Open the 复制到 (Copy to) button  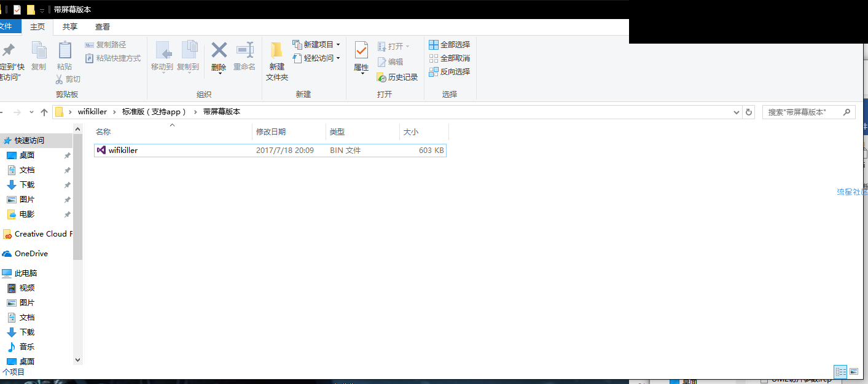point(188,56)
